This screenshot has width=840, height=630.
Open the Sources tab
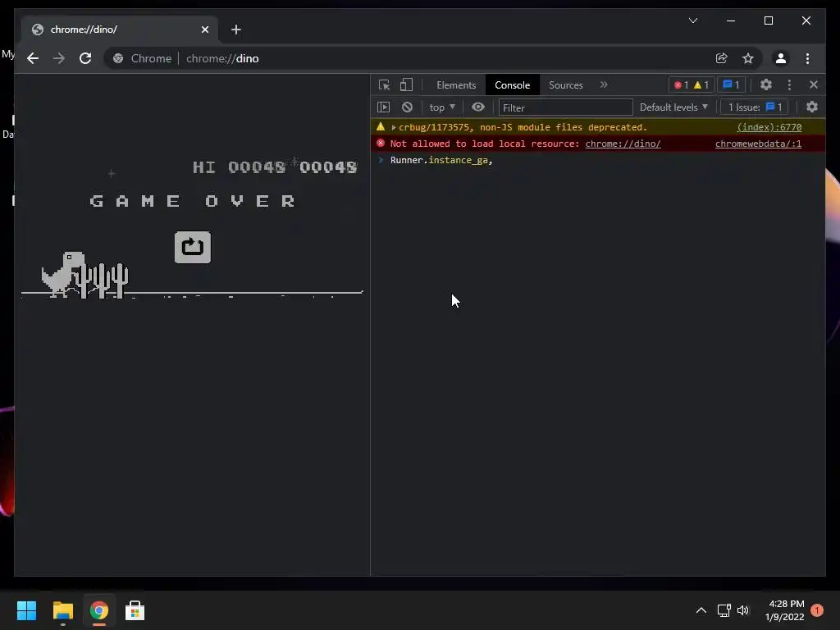click(566, 84)
